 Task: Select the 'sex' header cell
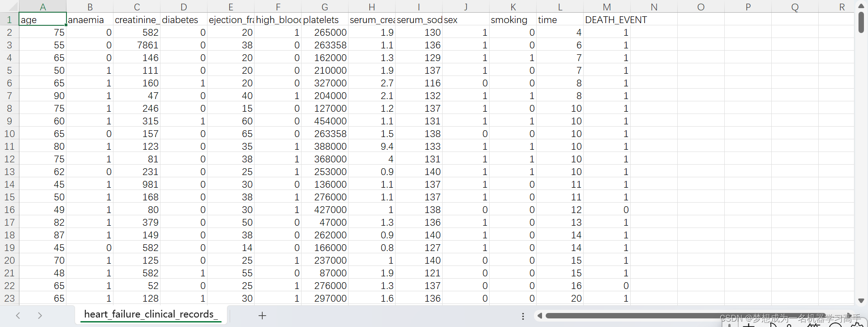click(x=466, y=19)
